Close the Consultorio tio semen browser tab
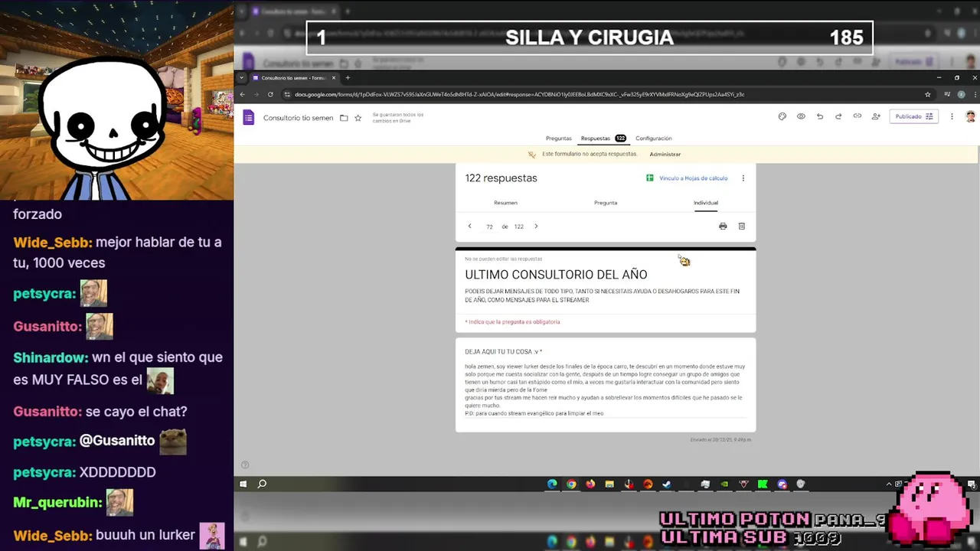The width and height of the screenshot is (980, 551). 334,77
